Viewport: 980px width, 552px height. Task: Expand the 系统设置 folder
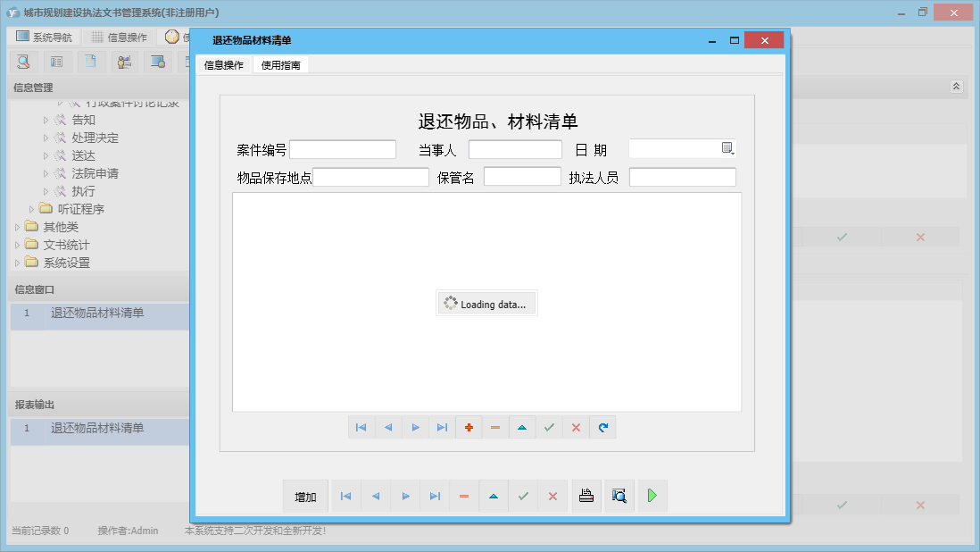pyautogui.click(x=18, y=263)
